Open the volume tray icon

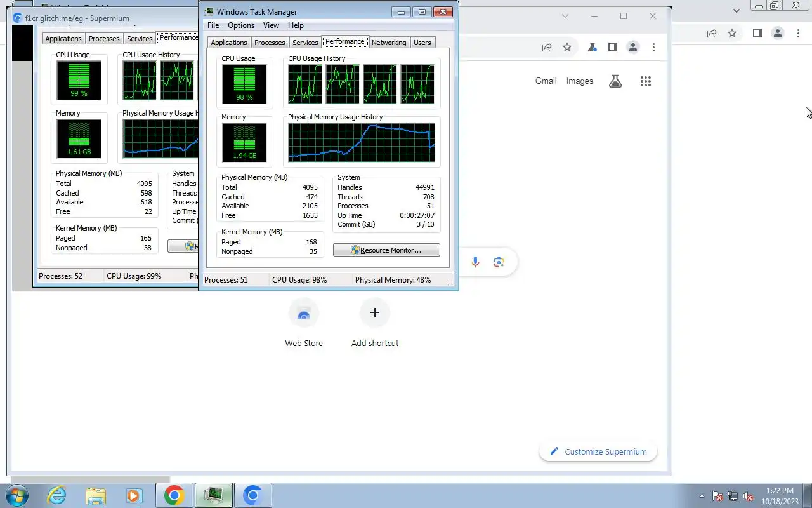pos(748,496)
